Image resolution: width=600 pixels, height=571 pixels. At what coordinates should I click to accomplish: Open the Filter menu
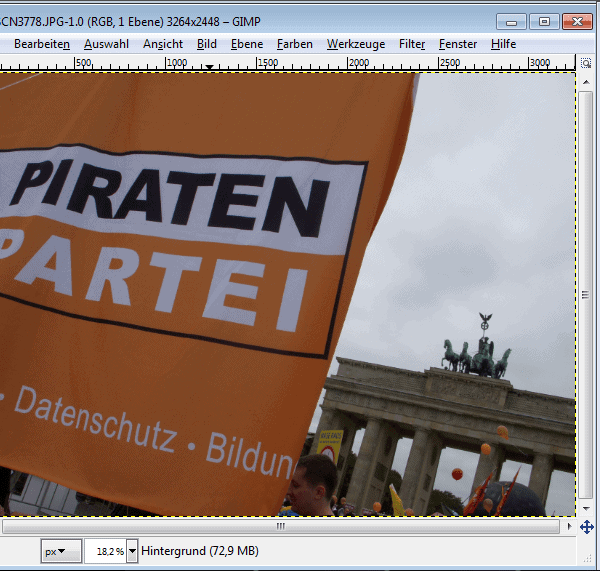(x=412, y=44)
